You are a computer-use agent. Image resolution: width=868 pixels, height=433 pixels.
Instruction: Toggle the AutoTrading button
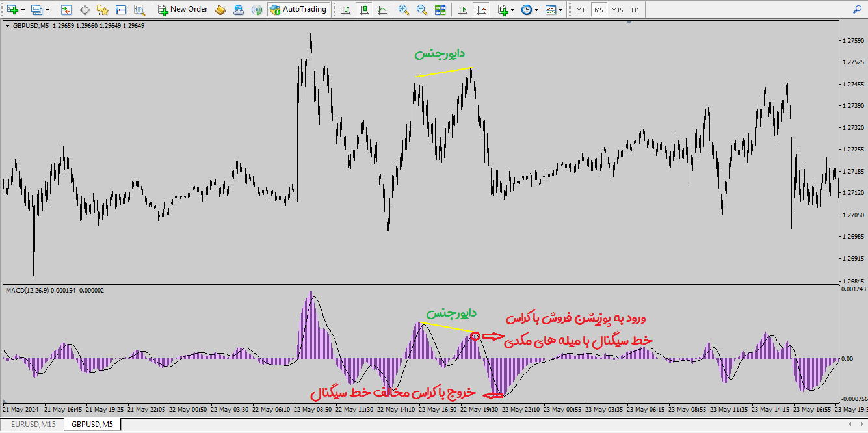click(297, 10)
